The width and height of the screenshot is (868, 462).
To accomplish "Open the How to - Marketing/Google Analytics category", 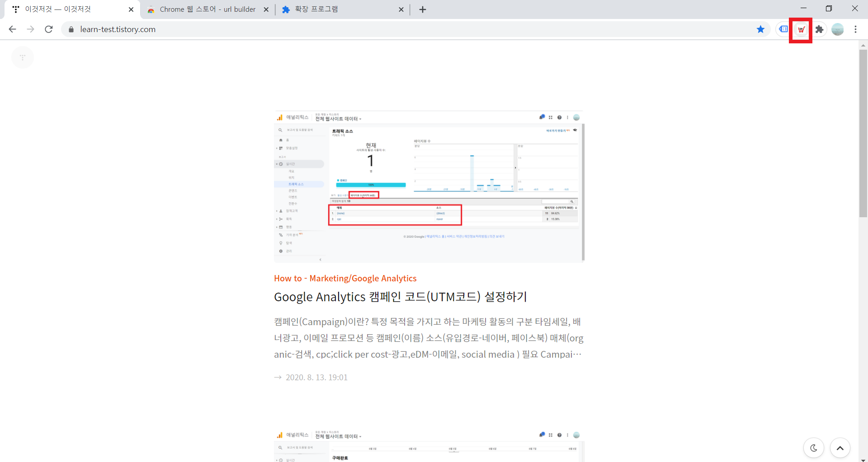I will 345,278.
